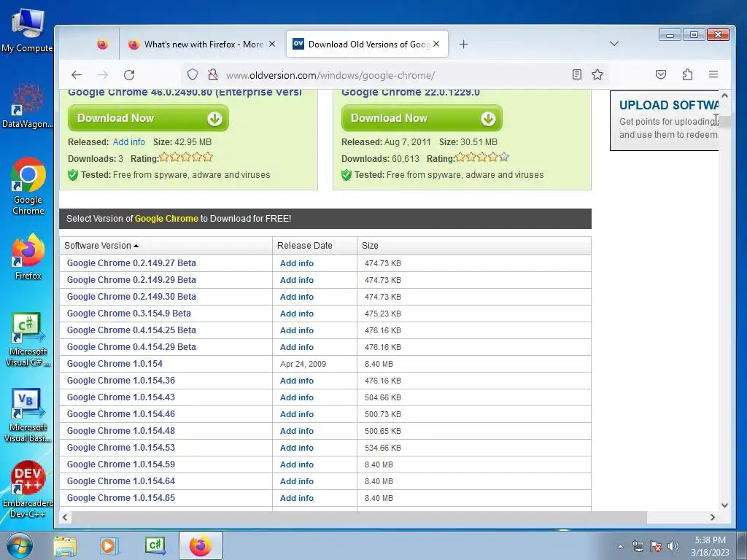Open Google Chrome 0.2.149.27 Beta link

(x=131, y=263)
